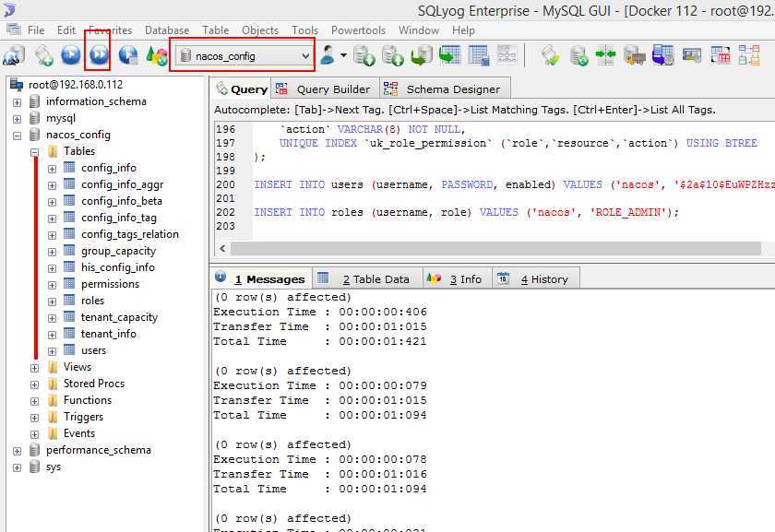Switch to the Table Data tab
The image size is (775, 532).
click(366, 279)
